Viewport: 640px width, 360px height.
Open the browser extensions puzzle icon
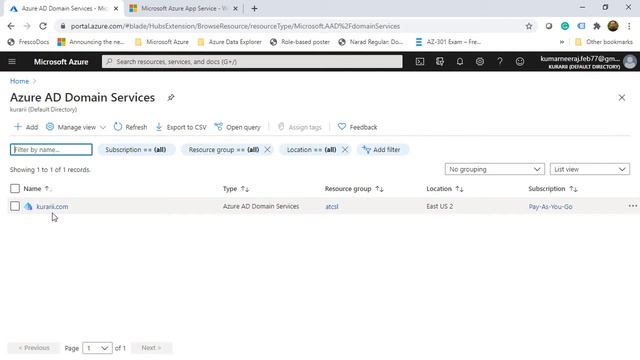click(597, 26)
